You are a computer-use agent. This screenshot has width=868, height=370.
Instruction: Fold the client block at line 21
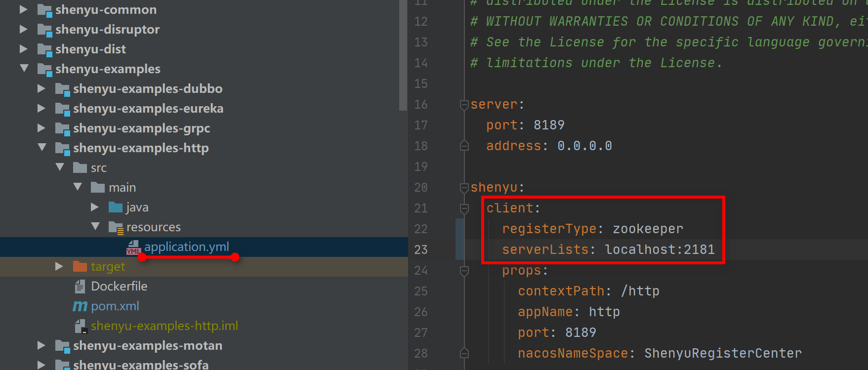click(464, 208)
